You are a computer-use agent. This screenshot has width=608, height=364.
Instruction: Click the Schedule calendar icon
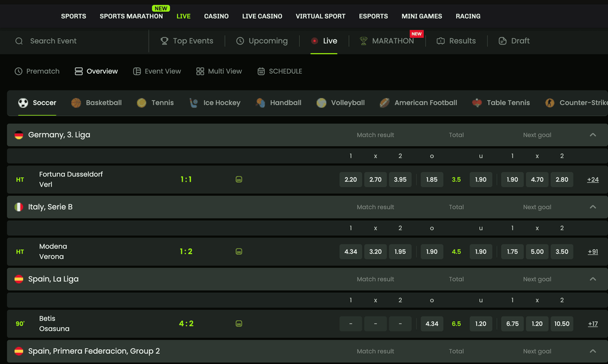coord(261,71)
